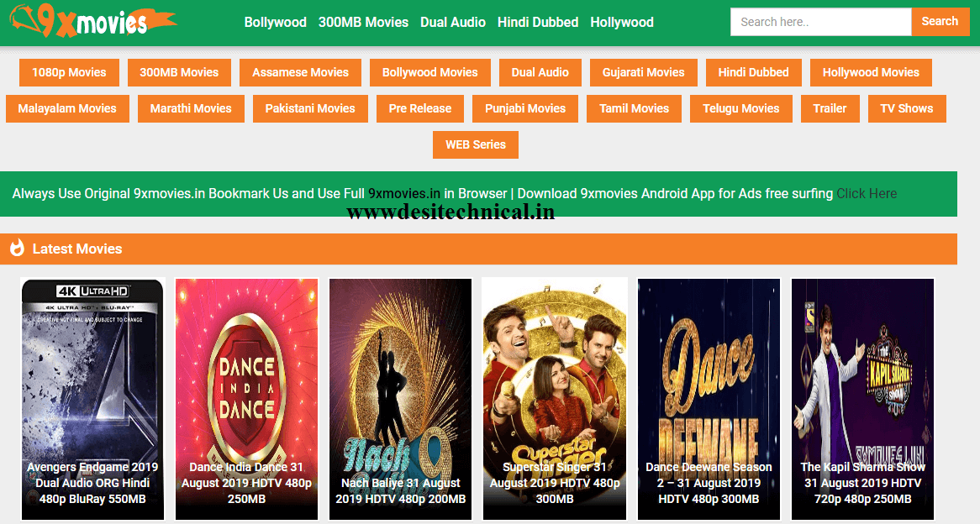
Task: Open Hollywood in the top navigation
Action: pyautogui.click(x=622, y=23)
